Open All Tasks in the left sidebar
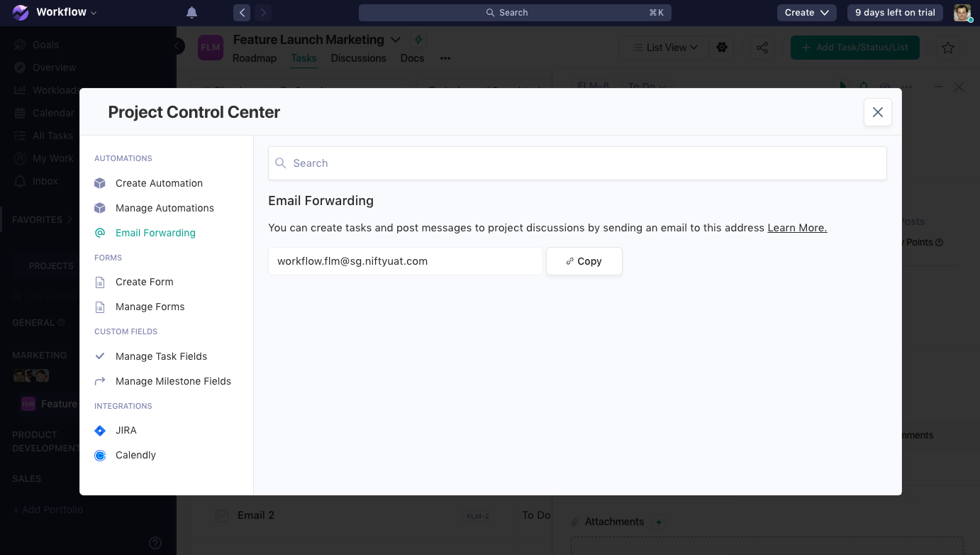The width and height of the screenshot is (980, 555). tap(52, 136)
